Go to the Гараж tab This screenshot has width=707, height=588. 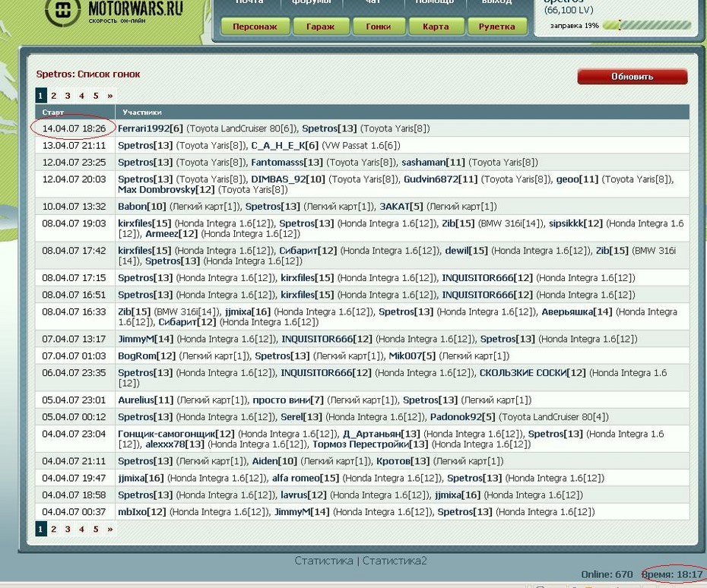(x=321, y=27)
